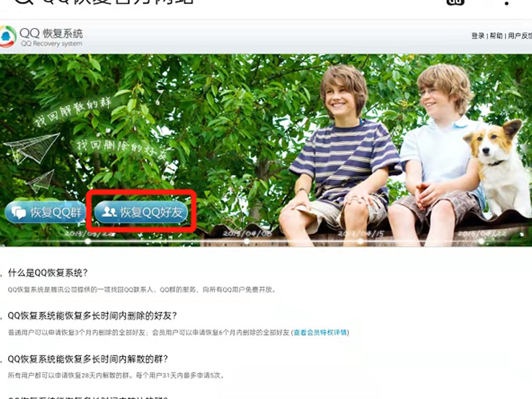Open the 查看会员特权详情 link
The image size is (532, 399).
coord(321,332)
